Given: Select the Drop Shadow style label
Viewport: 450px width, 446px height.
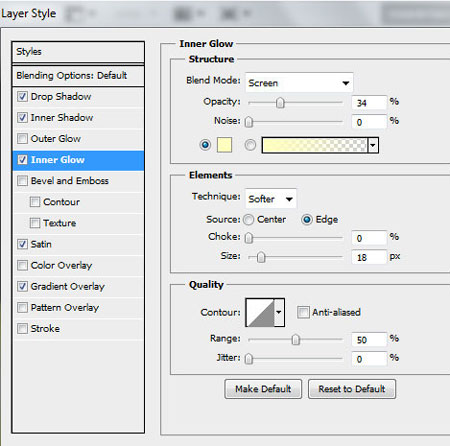Looking at the screenshot, I should pos(61,97).
